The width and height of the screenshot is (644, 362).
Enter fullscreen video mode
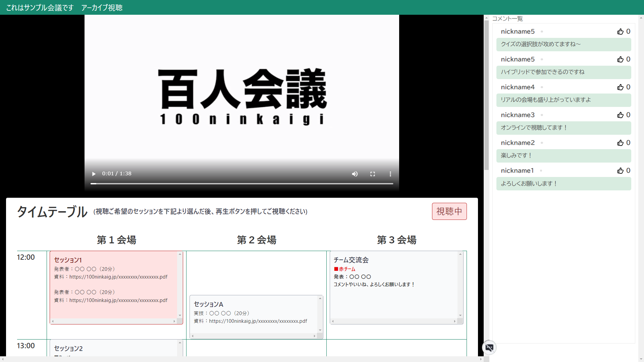372,174
